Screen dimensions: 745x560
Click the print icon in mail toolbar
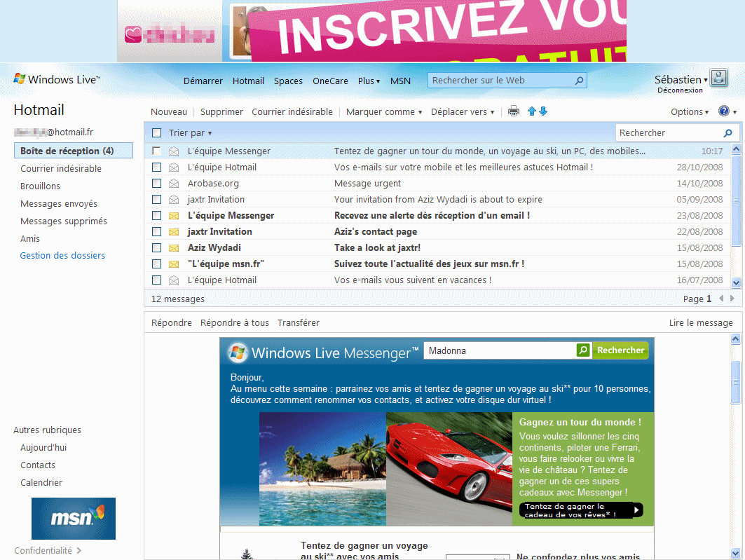point(513,111)
